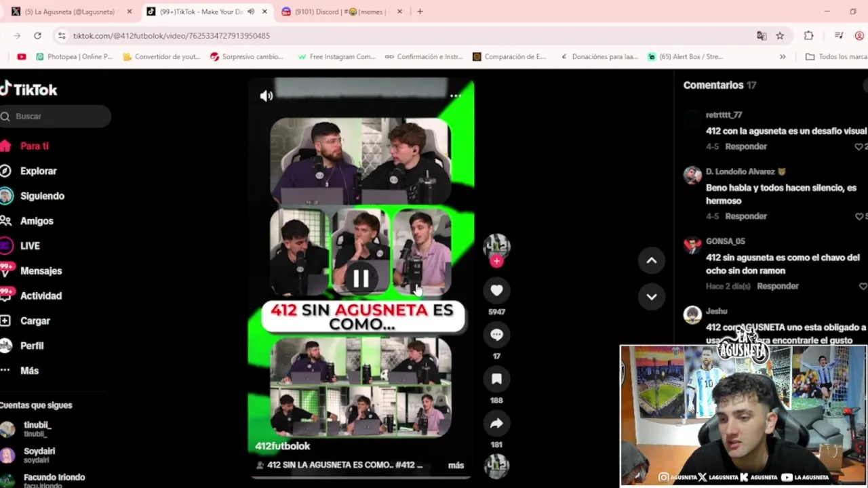The image size is (868, 488).
Task: Like D. Londoño Alvarez's comment heart
Action: pyautogui.click(x=859, y=216)
